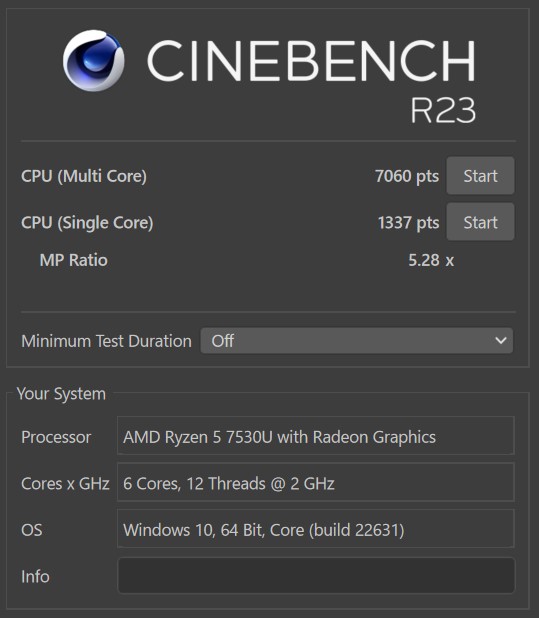Click the MP Ratio label
The image size is (539, 618).
coord(74,261)
